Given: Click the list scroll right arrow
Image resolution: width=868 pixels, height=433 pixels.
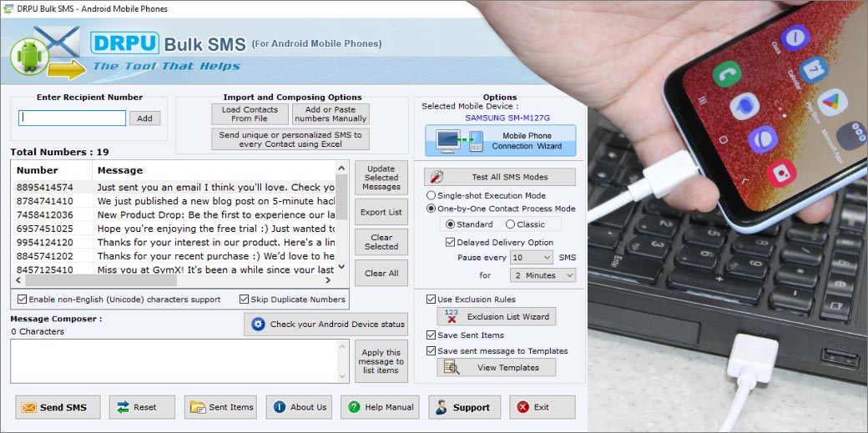Looking at the screenshot, I should tap(328, 280).
